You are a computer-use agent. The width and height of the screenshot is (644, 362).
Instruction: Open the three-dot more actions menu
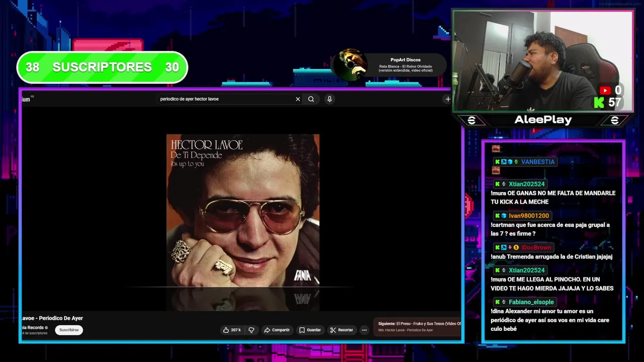(364, 330)
